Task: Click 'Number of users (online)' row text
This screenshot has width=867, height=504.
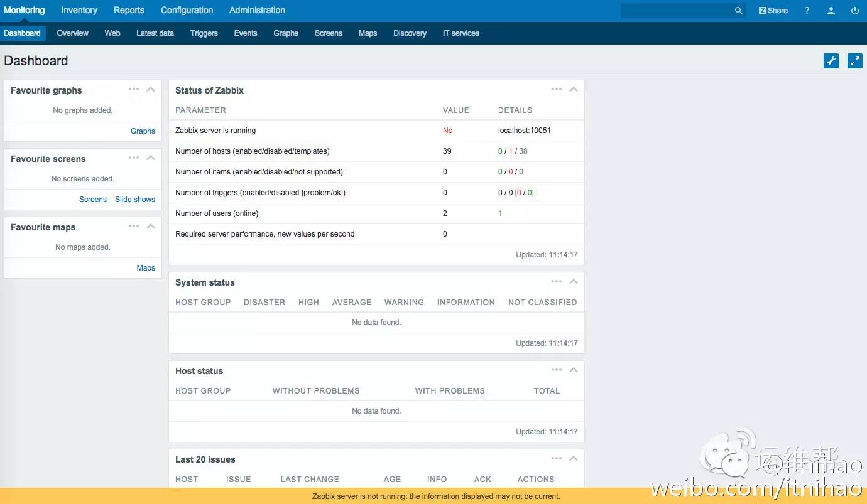Action: pos(217,213)
